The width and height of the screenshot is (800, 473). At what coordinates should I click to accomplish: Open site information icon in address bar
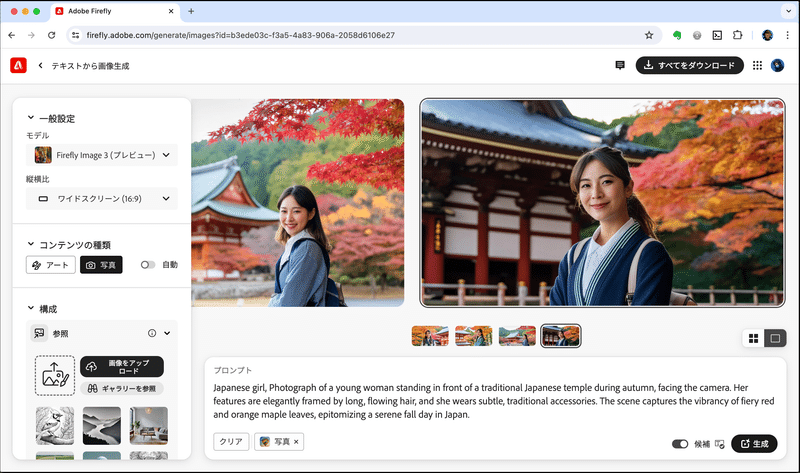76,35
